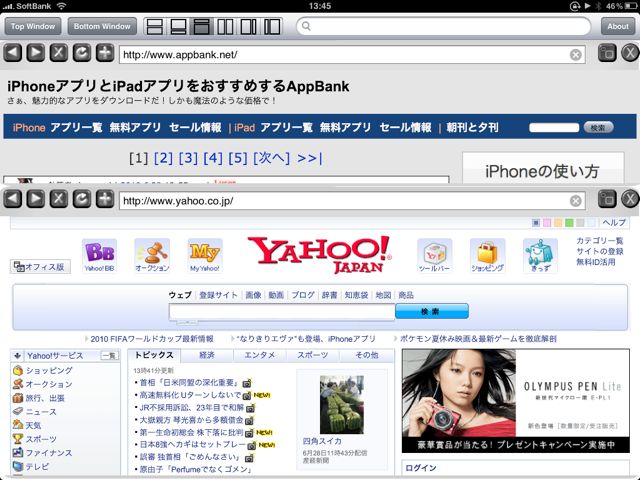Open the ショッピング bag icon on Yahoo
640x480 pixels.
point(487,256)
